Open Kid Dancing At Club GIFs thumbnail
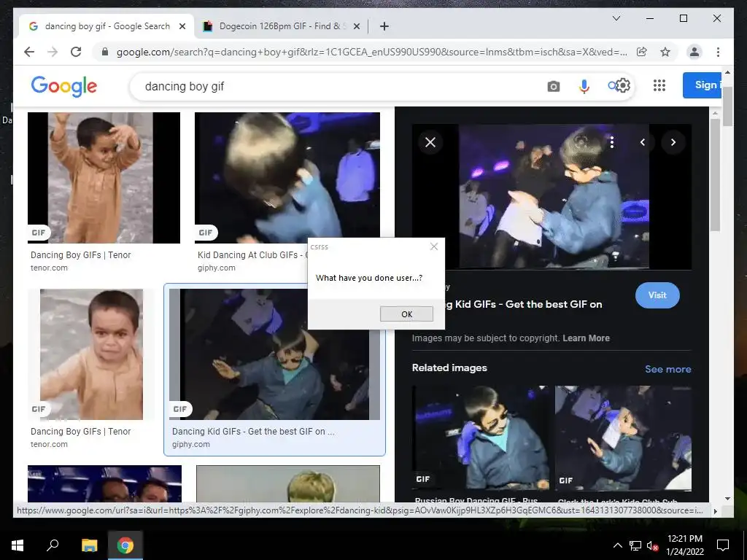Viewport: 747px width, 560px height. 287,178
